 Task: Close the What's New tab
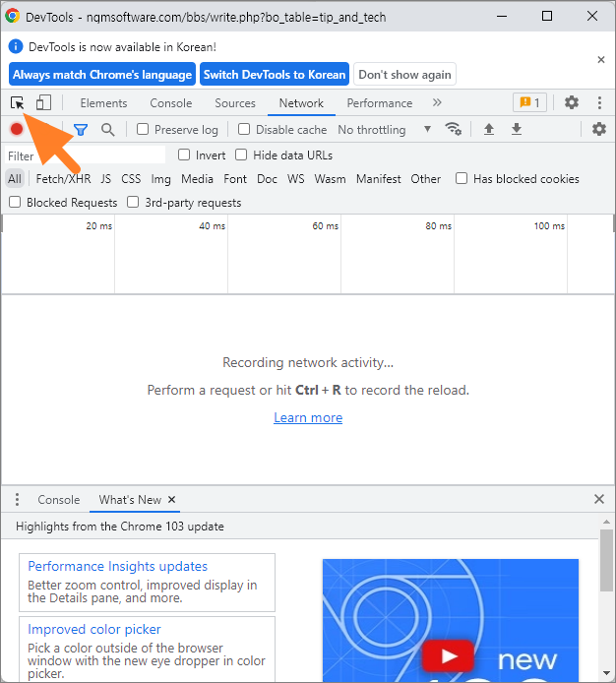[171, 499]
